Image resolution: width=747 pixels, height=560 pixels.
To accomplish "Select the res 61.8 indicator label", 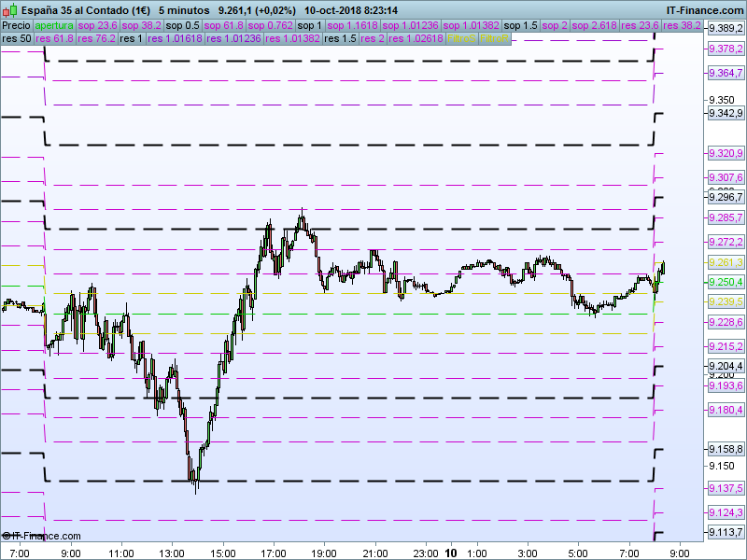I will tap(55, 38).
